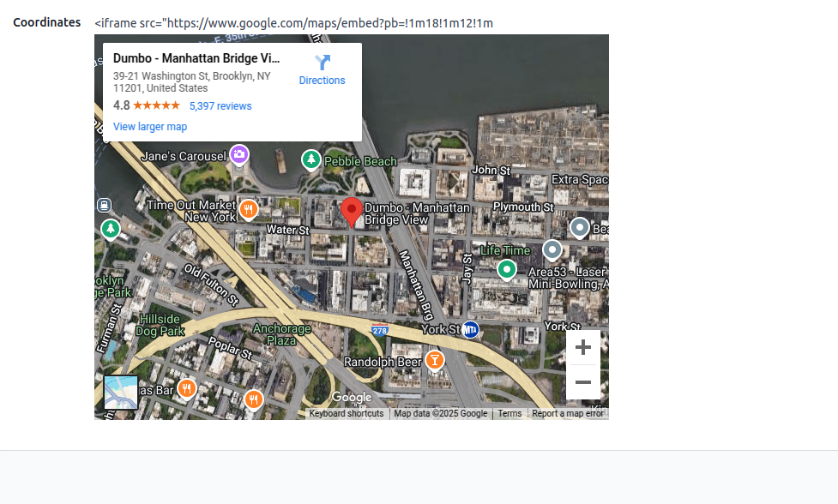Click the restaurant marker left of Google logo
Screen dimensions: 838x504
(x=254, y=399)
